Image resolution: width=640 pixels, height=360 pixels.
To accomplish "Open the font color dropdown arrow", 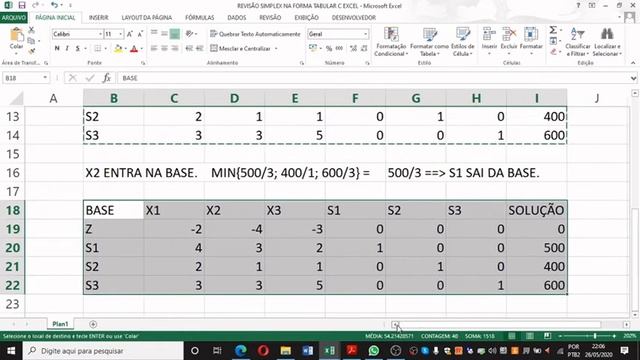I will tap(142, 49).
